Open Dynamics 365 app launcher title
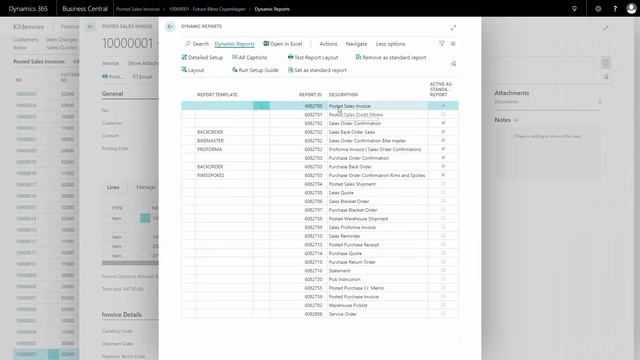640x360 pixels. (x=28, y=9)
